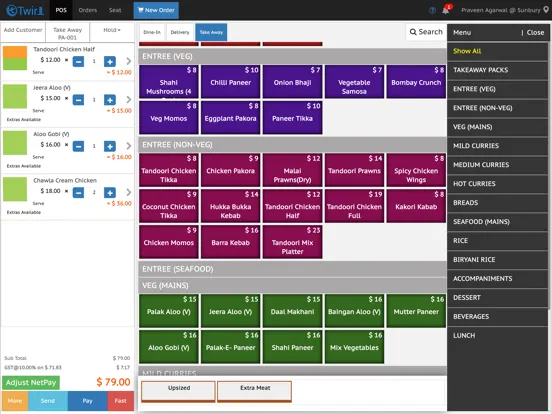Select the Delivery order type

(180, 32)
